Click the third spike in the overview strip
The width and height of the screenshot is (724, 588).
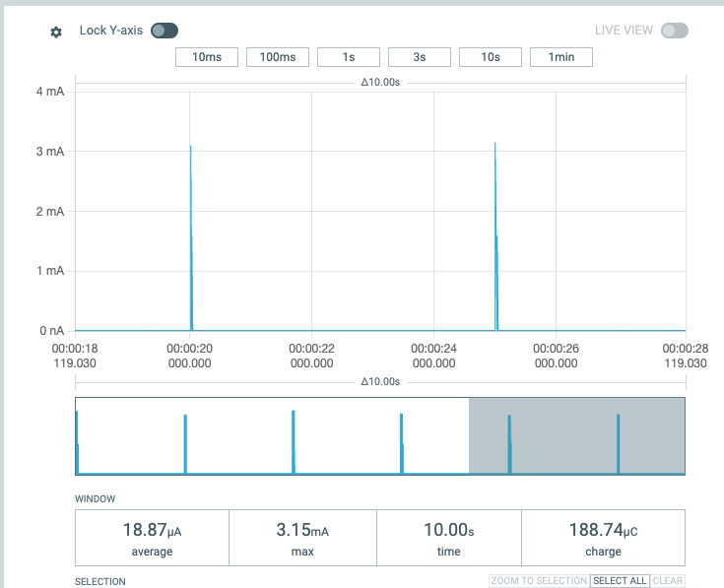(294, 441)
